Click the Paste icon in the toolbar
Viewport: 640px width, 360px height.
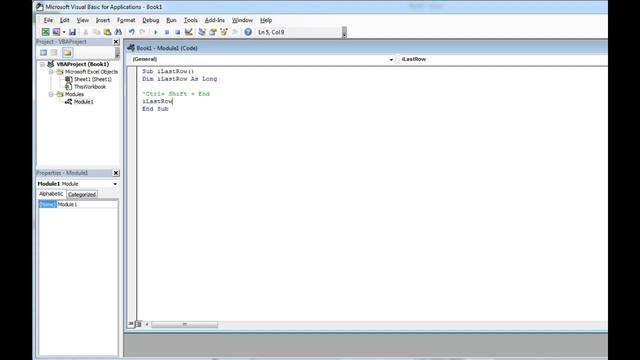(107, 32)
